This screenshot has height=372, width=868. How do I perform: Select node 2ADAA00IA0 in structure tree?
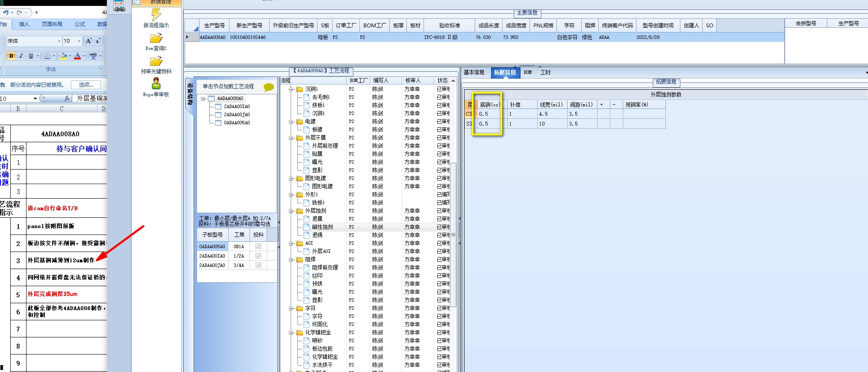tap(237, 106)
